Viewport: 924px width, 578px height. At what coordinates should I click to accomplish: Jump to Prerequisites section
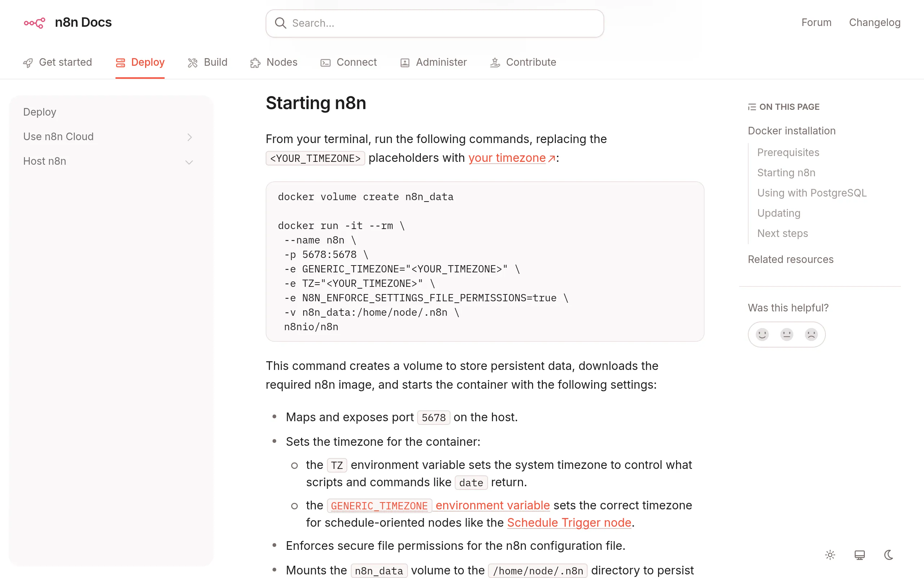point(788,152)
